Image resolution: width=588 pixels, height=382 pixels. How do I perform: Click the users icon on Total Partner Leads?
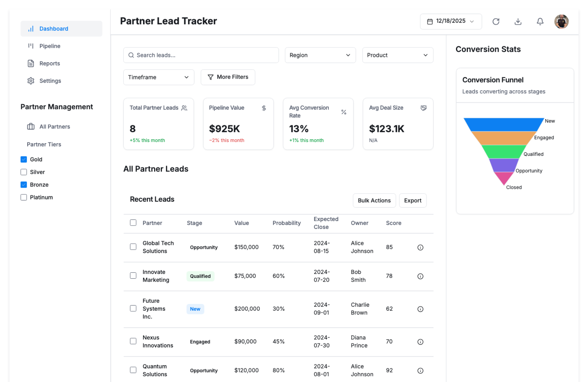click(x=184, y=108)
